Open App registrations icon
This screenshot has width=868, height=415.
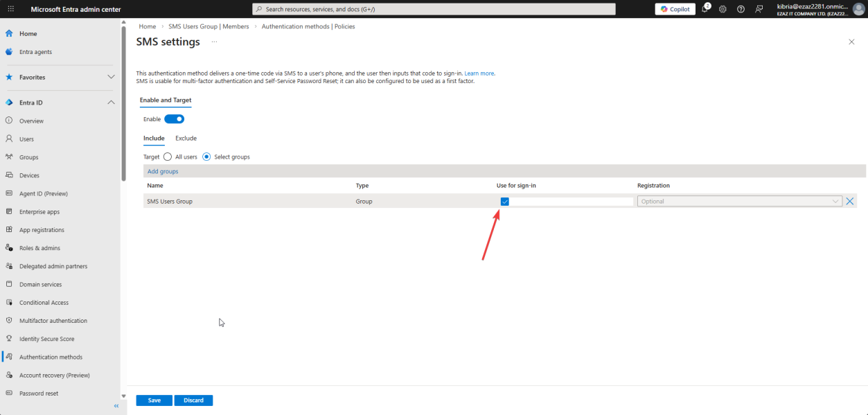[9, 229]
